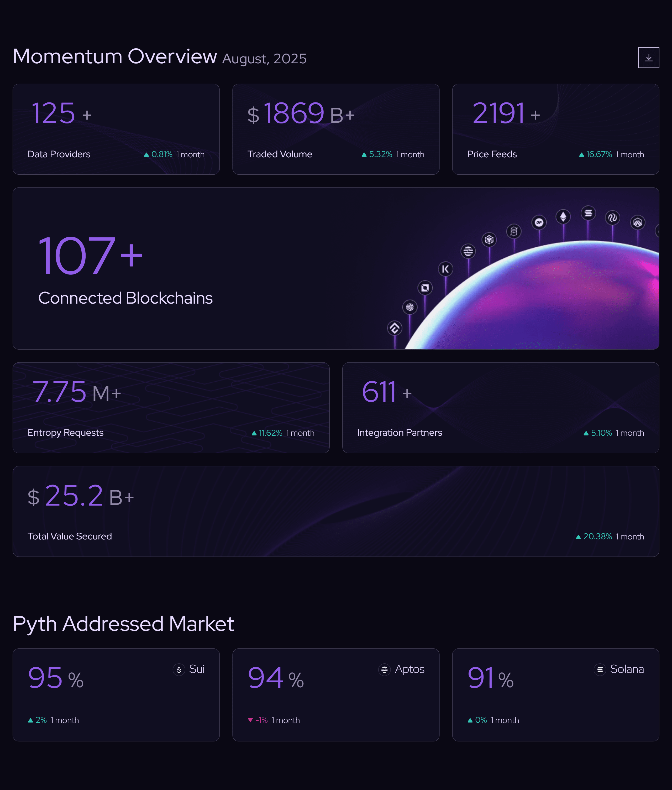Select the Price Feeds stat card
Image resolution: width=672 pixels, height=790 pixels.
555,129
